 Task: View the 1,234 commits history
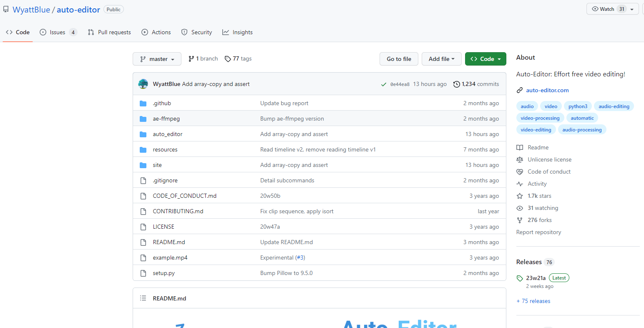click(x=476, y=84)
